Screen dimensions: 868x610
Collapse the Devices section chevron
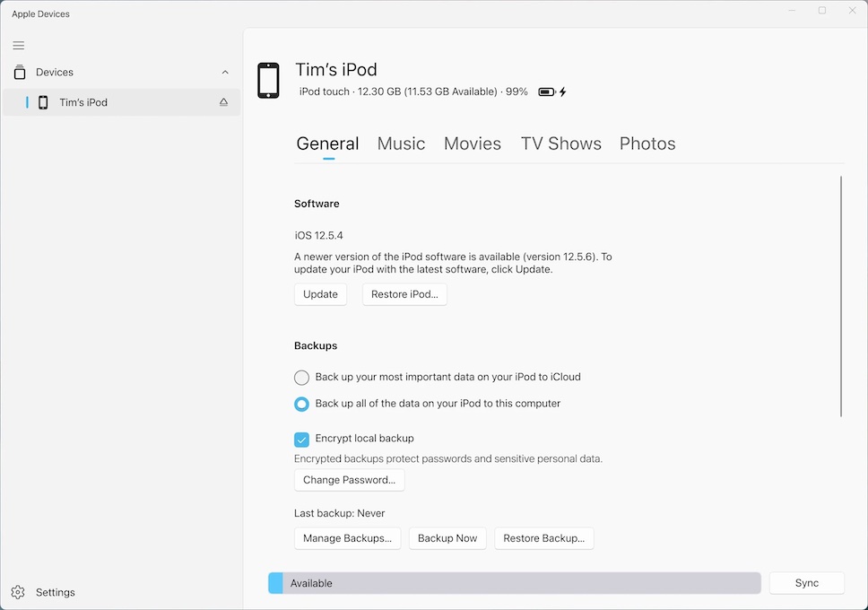(x=225, y=73)
